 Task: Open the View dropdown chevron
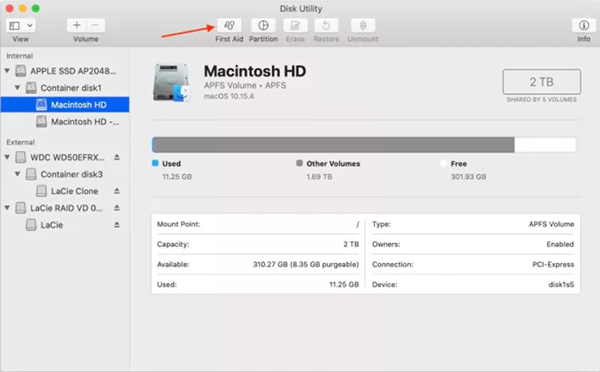coord(30,26)
